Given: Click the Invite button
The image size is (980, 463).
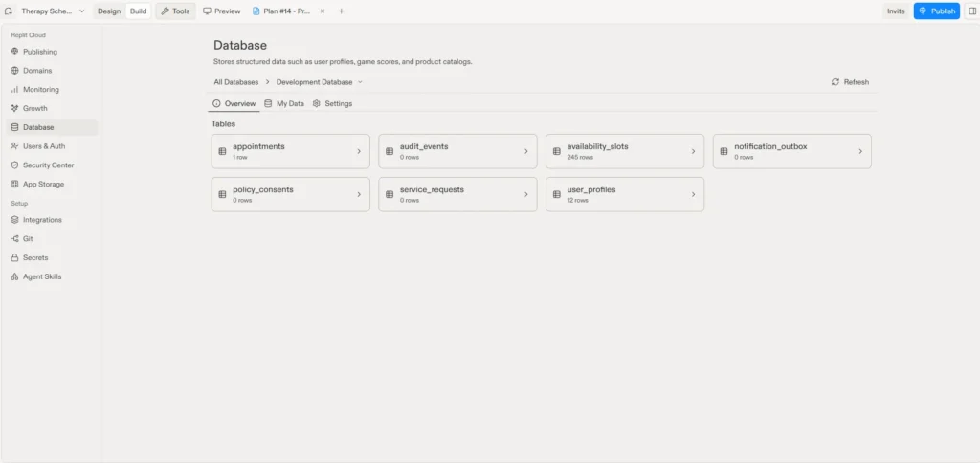Looking at the screenshot, I should coord(896,11).
